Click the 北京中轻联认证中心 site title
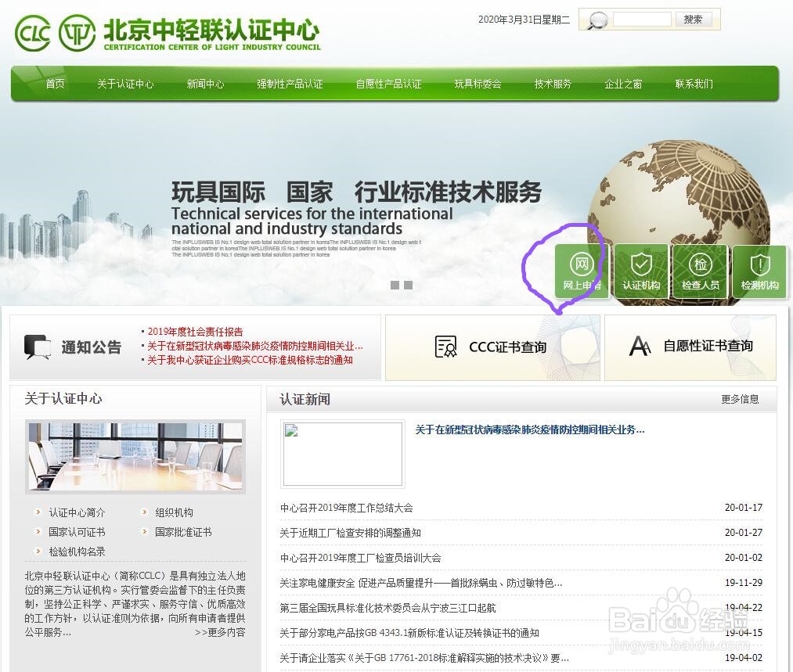793x672 pixels. [211, 30]
